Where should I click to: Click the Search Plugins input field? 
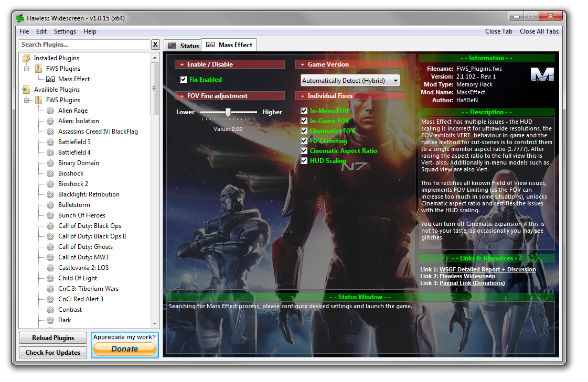pos(84,45)
